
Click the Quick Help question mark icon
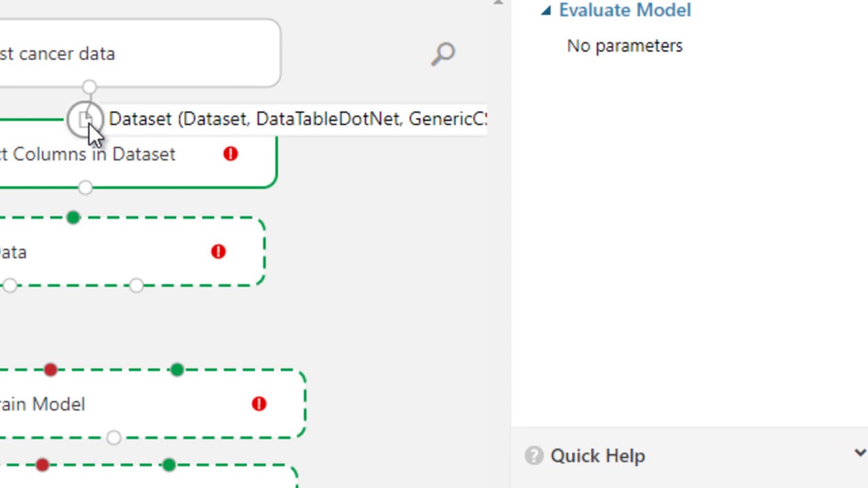click(534, 455)
